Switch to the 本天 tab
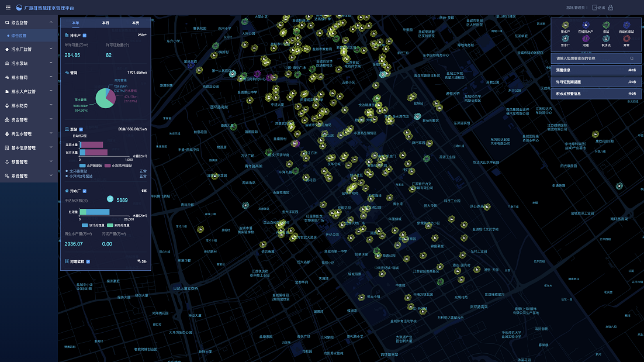Screen dimensions: 644x362 pyautogui.click(x=136, y=23)
